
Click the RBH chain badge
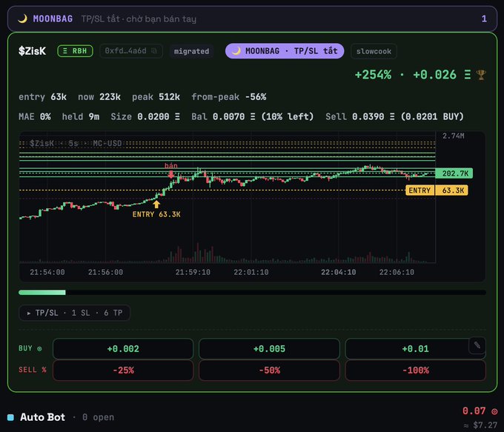tap(75, 51)
